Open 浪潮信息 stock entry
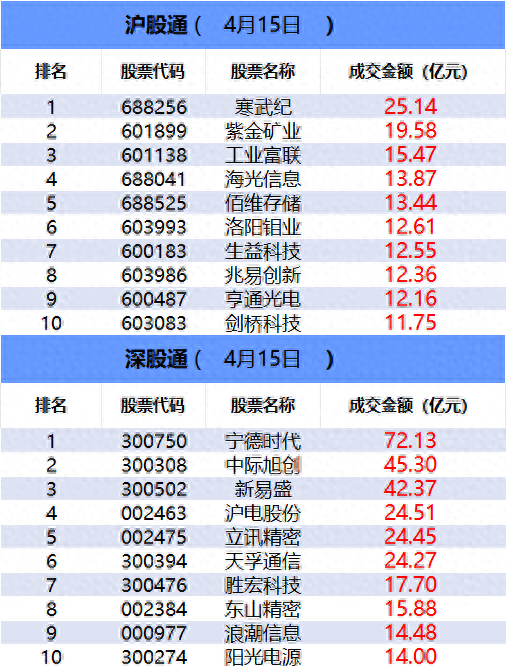Screen dimensions: 506x669 tap(263, 633)
